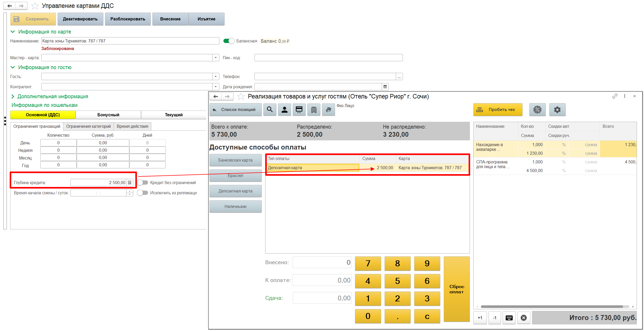
Task: Switch to the Бонусный wallet tab
Action: 108,115
